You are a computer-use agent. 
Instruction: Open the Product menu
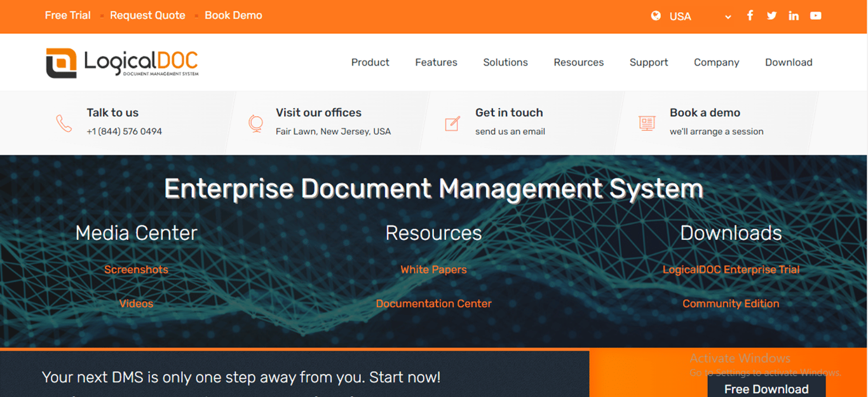(370, 62)
